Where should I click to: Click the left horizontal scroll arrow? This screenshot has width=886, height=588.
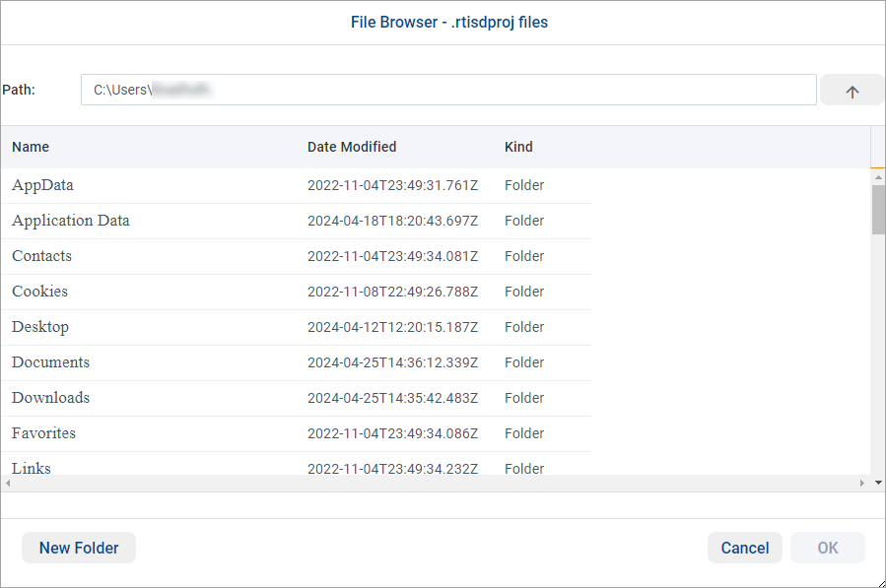(6, 483)
